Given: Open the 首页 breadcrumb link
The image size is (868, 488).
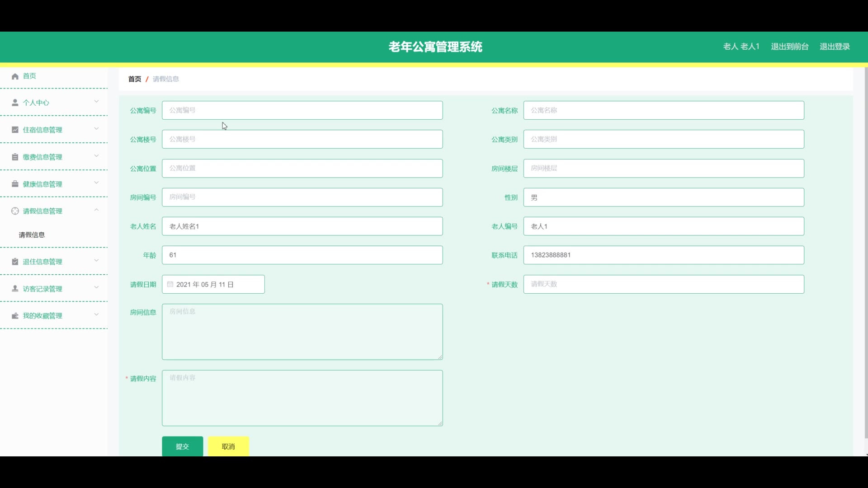Looking at the screenshot, I should coord(134,79).
